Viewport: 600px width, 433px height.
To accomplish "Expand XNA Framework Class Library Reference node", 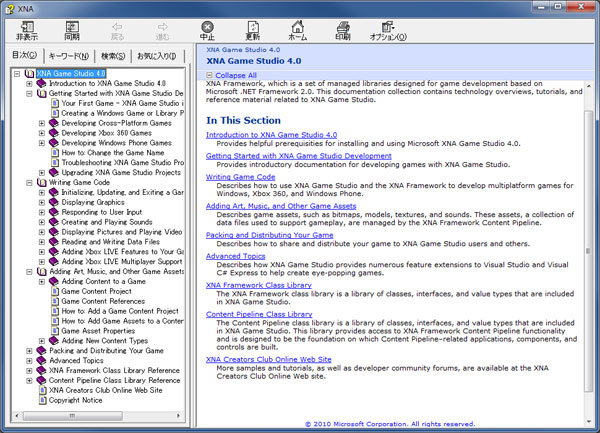I will tap(29, 371).
